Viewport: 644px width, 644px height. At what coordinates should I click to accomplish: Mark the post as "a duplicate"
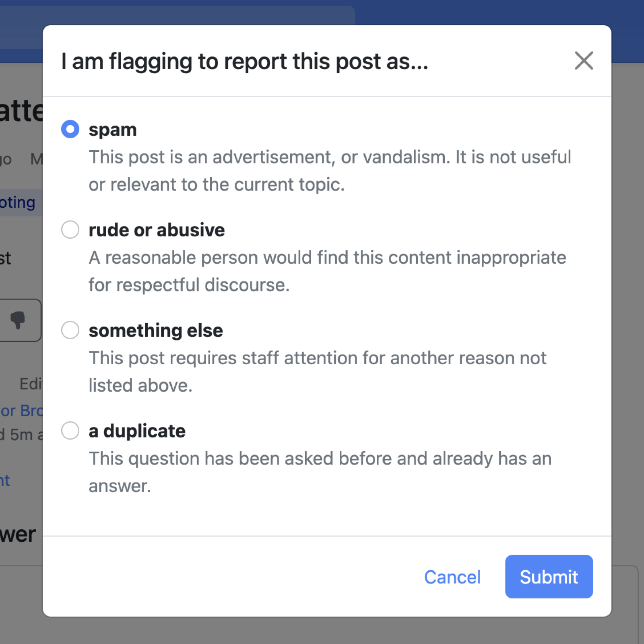coord(70,431)
